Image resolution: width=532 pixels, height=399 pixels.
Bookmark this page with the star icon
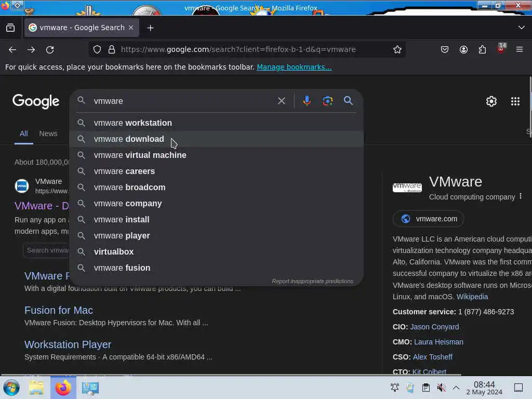coord(397,49)
